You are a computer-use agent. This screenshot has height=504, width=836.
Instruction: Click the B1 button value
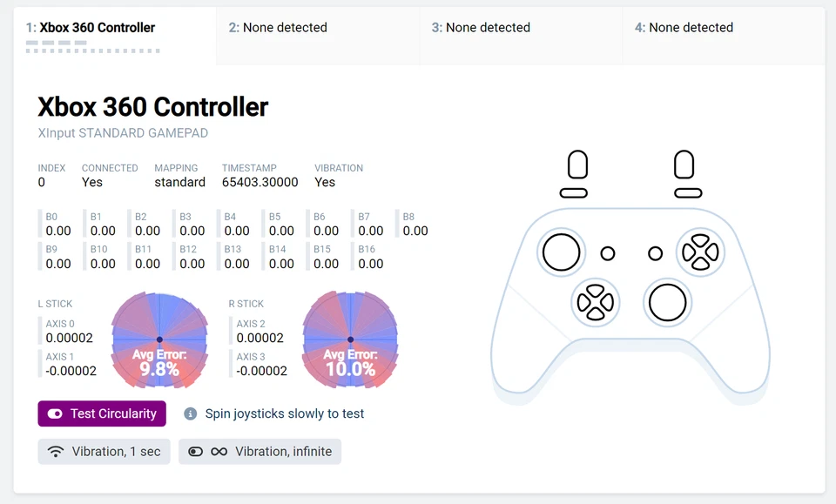tap(103, 231)
